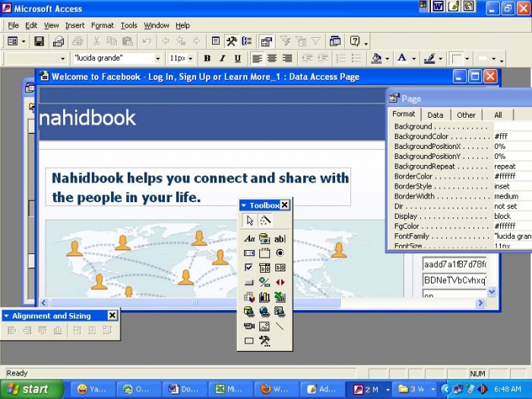Select the Office PivotTable tool in the Toolbox
The height and width of the screenshot is (399, 532).
click(x=249, y=297)
